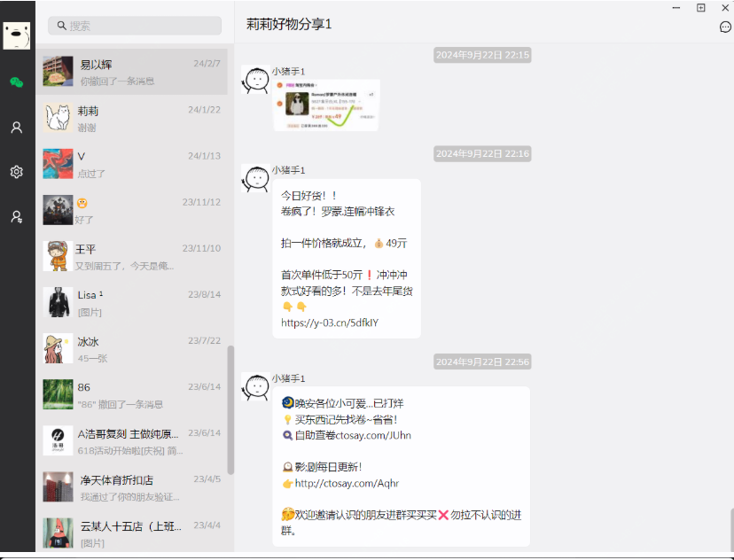Click the magnifier icon in search bar
The width and height of the screenshot is (734, 560).
pos(62,27)
